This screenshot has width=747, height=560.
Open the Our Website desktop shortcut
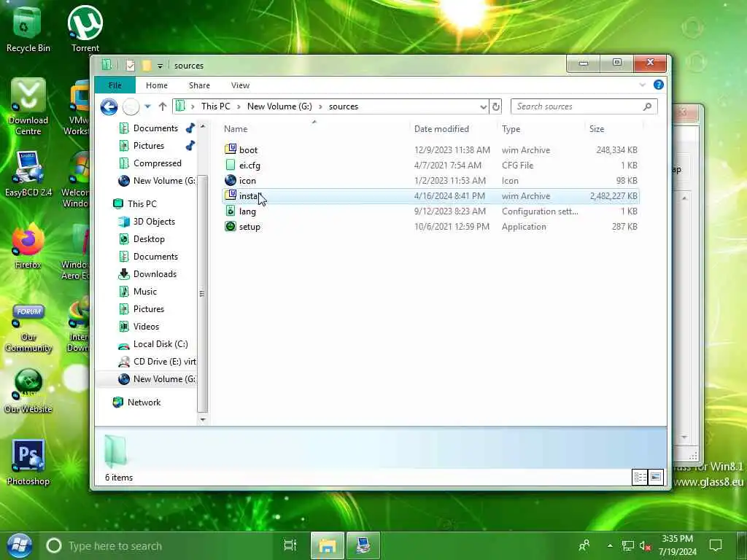coord(28,392)
